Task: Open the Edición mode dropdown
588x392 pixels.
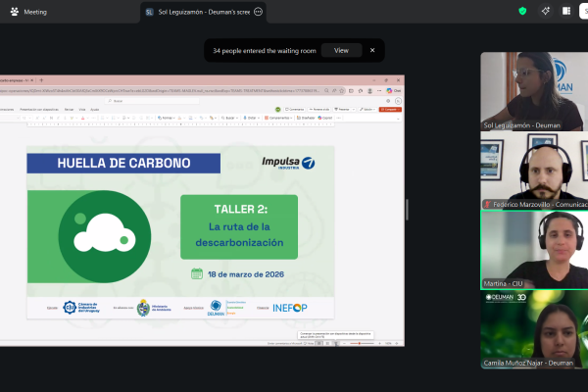Action: pyautogui.click(x=367, y=110)
